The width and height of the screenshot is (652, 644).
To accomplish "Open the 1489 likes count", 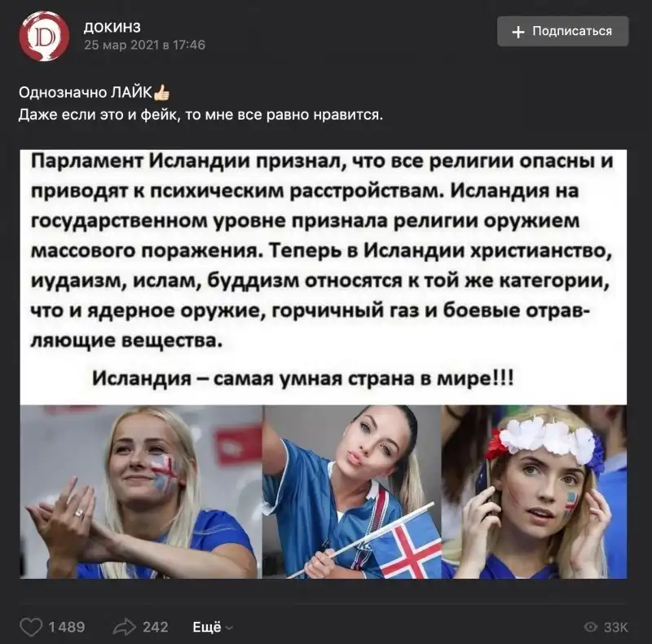I will click(x=67, y=627).
